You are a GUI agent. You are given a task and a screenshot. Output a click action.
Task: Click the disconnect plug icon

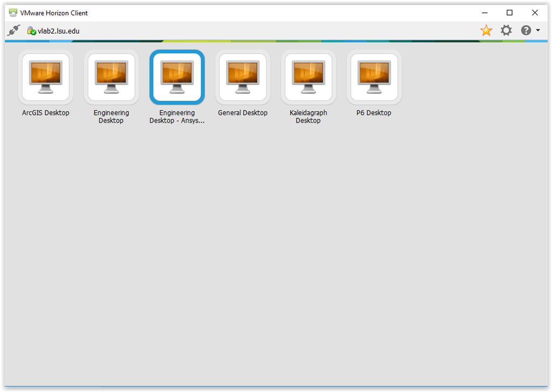coord(13,31)
